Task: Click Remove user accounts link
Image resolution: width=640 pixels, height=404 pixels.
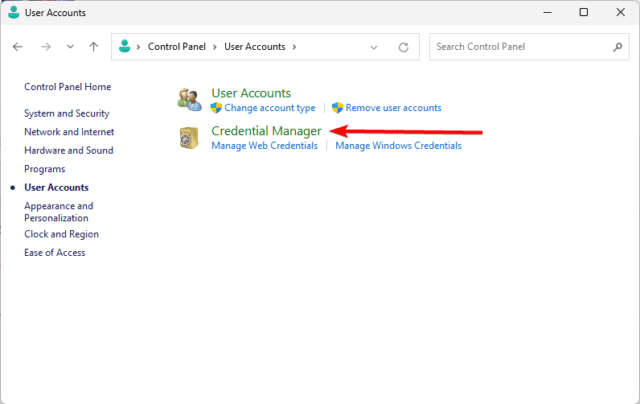Action: pos(393,108)
